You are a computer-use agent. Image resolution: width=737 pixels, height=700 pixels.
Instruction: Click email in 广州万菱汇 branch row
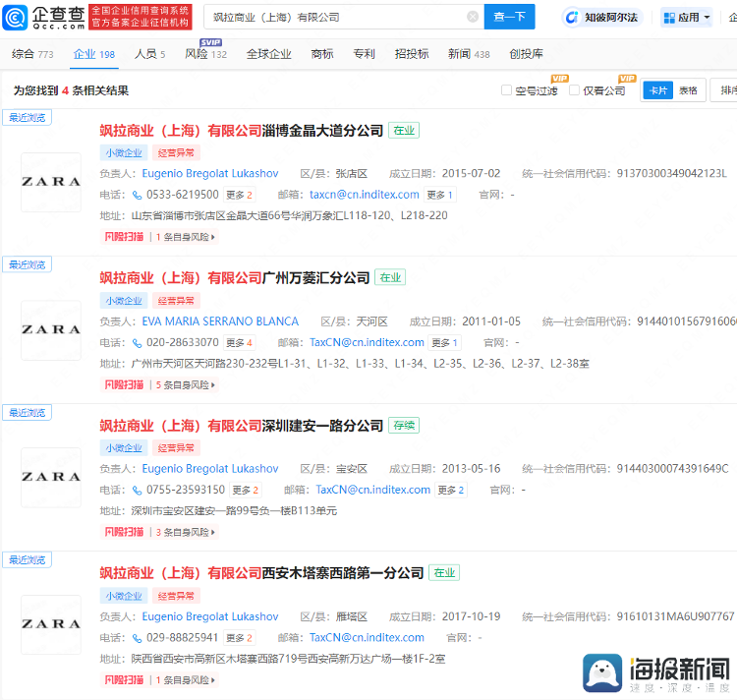(x=367, y=343)
